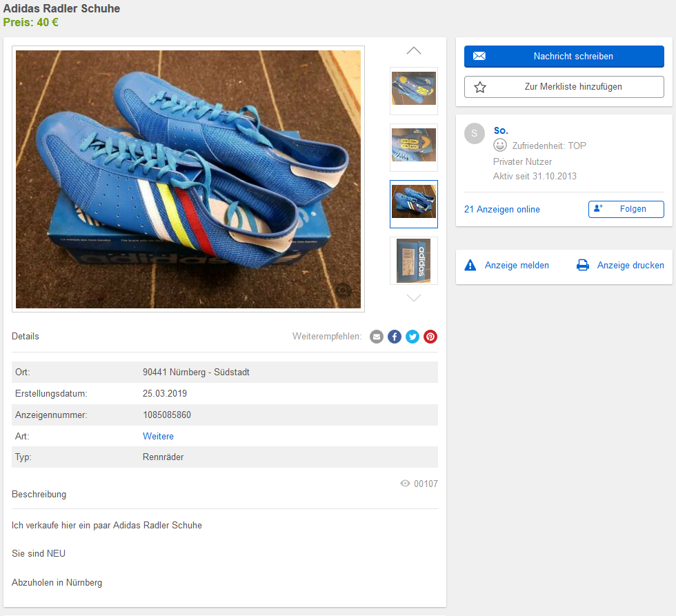Open seller's 21 Anzeigen online link

(502, 209)
